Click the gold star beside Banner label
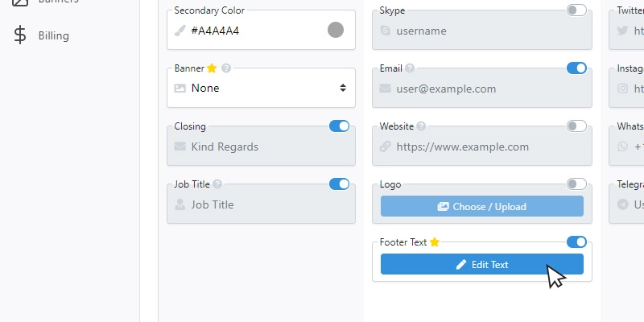Viewport: 644px width, 322px height. (212, 68)
